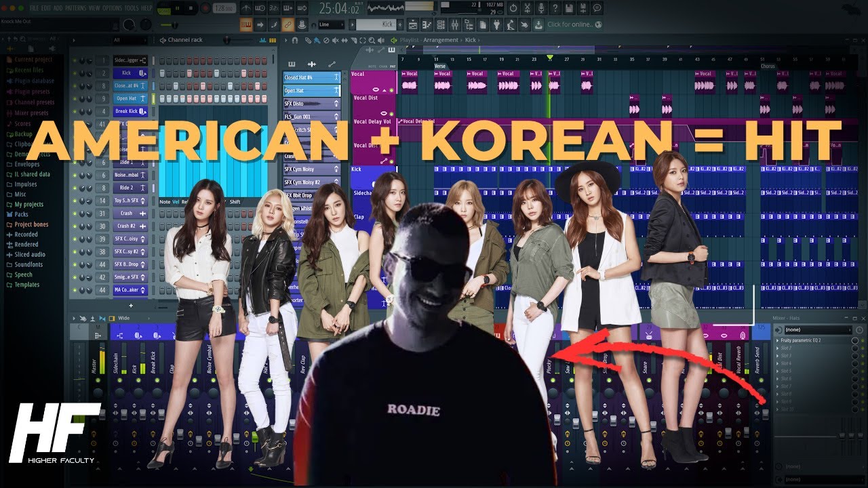Click the save project floppy icon
Screen dimensions: 868x488
click(x=569, y=8)
